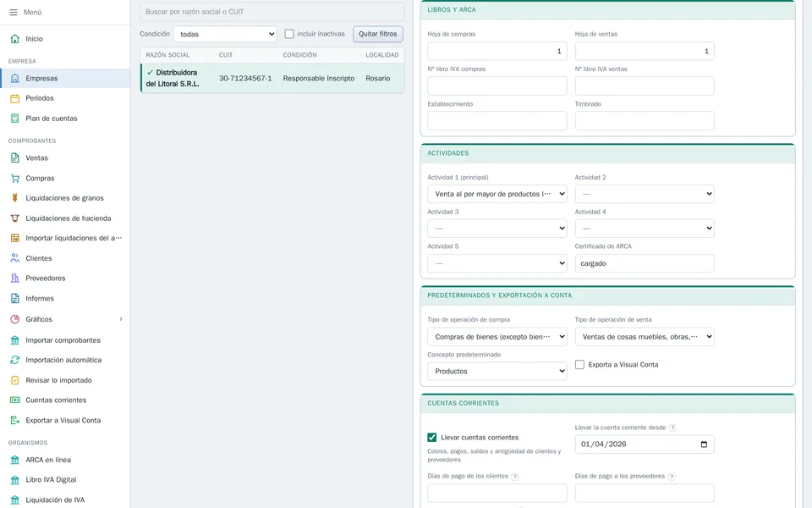Image resolution: width=812 pixels, height=508 pixels.
Task: Click the Clientes people icon
Action: 15,258
